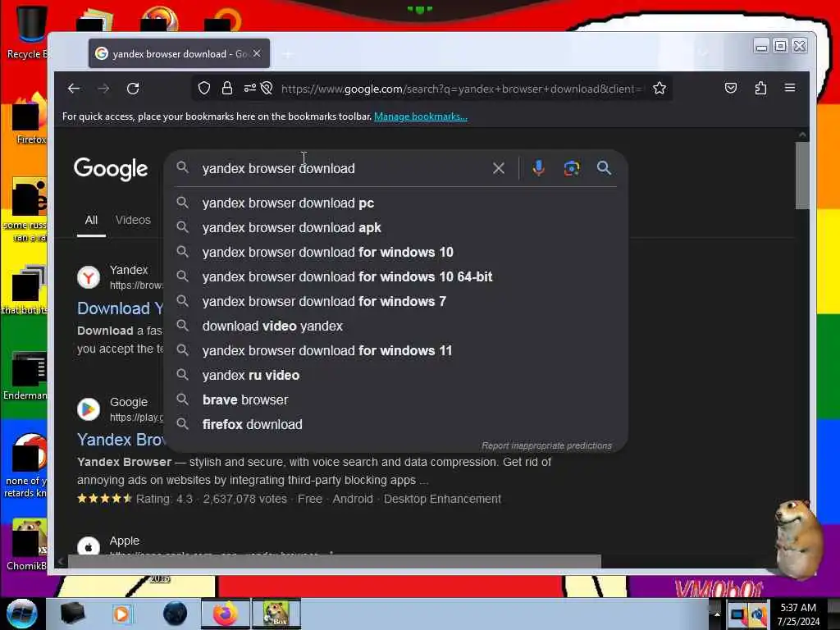Choose suggestion 'brave browser'
840x630 pixels.
[396, 400]
